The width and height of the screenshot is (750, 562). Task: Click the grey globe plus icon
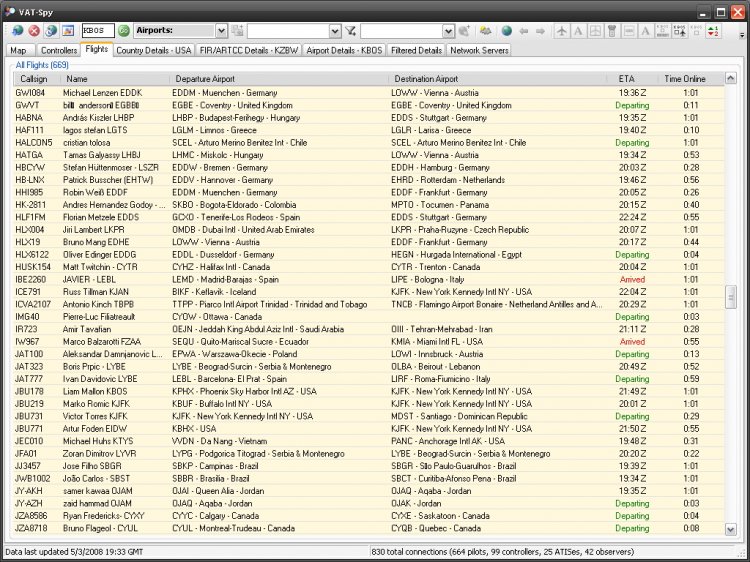464,31
